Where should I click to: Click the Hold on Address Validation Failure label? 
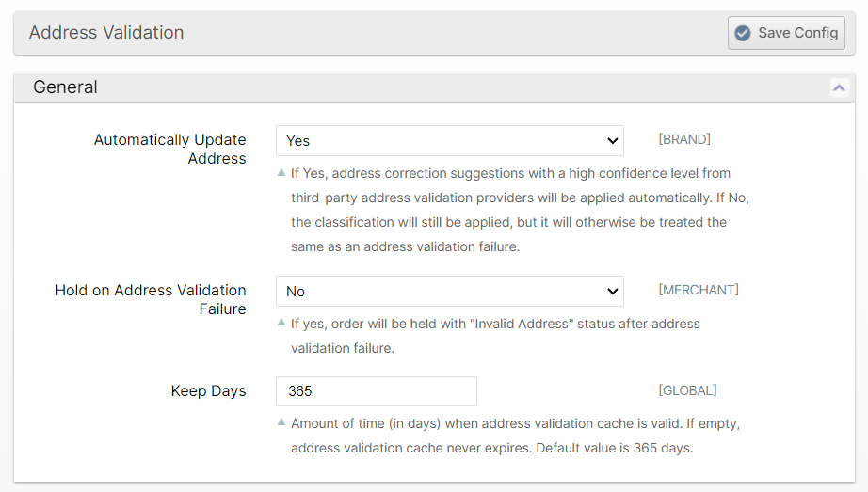click(151, 300)
